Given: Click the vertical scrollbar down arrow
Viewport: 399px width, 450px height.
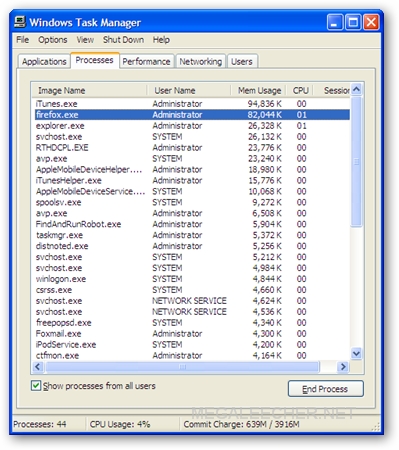Looking at the screenshot, I should pos(356,353).
